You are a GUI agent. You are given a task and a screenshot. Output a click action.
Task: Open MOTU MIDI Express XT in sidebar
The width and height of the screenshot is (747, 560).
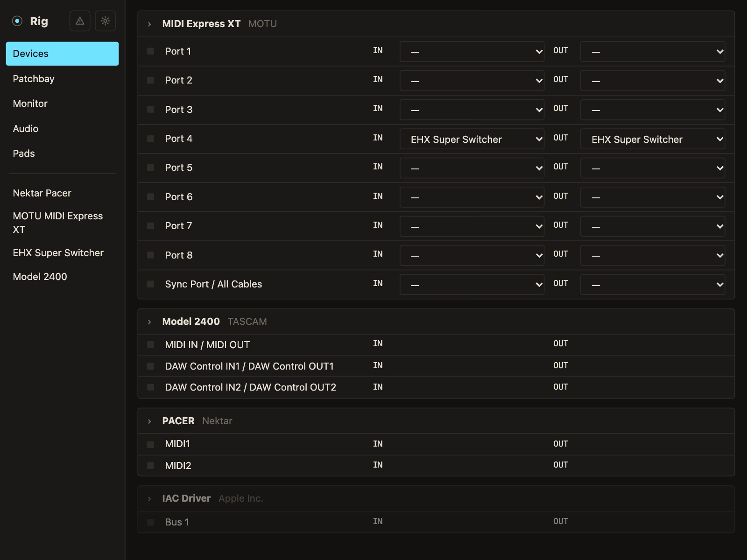(x=62, y=223)
